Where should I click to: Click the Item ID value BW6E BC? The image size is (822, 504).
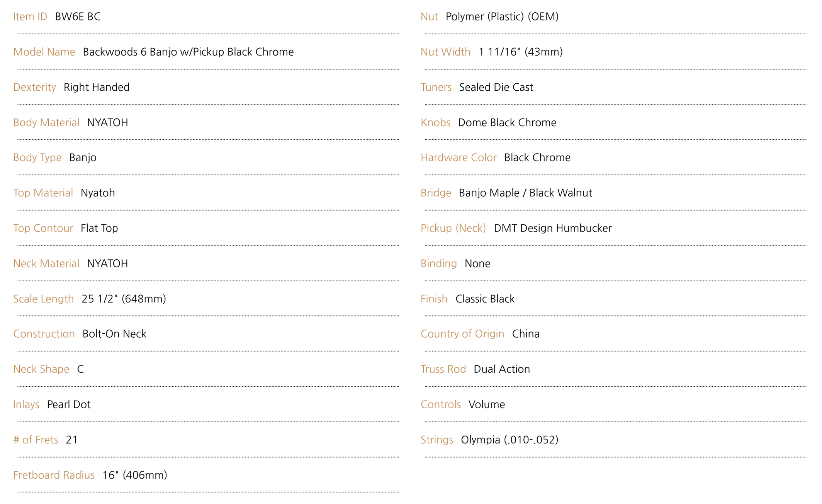[78, 17]
